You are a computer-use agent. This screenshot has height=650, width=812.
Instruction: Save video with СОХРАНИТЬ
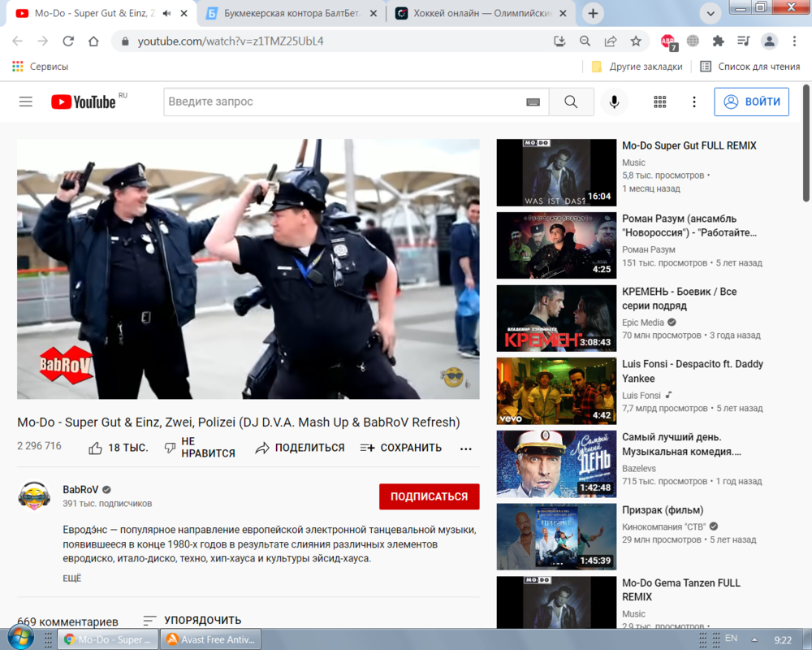coord(401,448)
